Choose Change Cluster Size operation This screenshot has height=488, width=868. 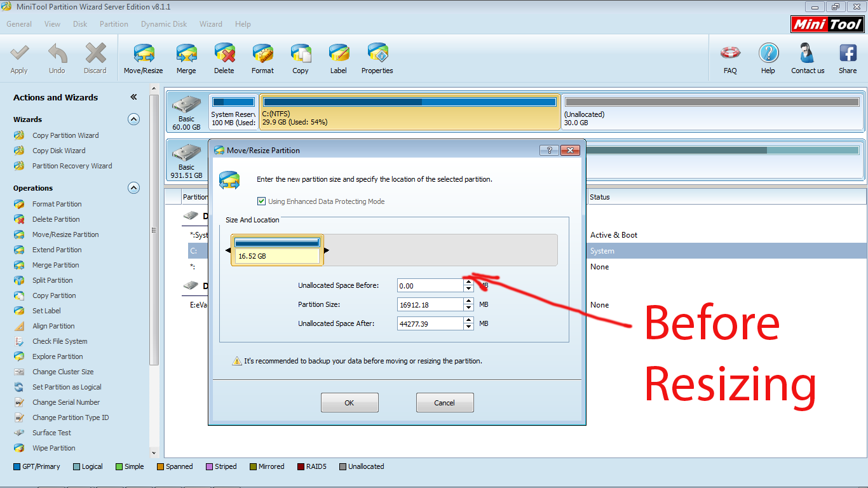(63, 372)
